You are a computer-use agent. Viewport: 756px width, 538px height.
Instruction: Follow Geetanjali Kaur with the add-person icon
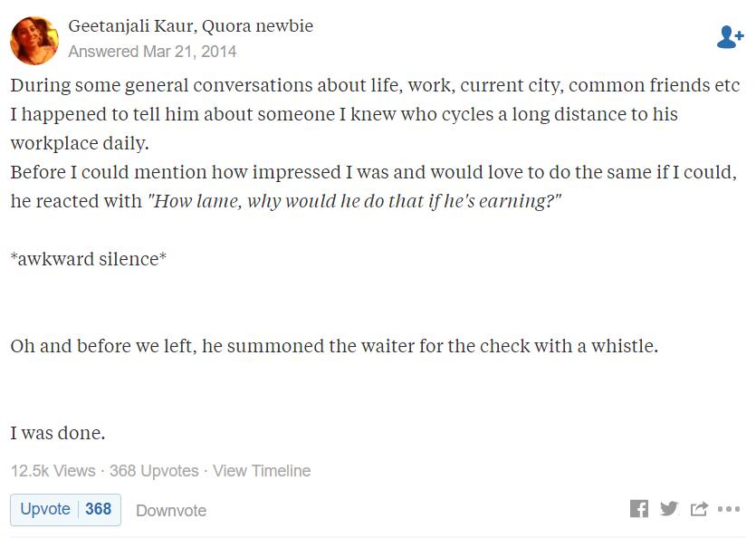pyautogui.click(x=730, y=37)
